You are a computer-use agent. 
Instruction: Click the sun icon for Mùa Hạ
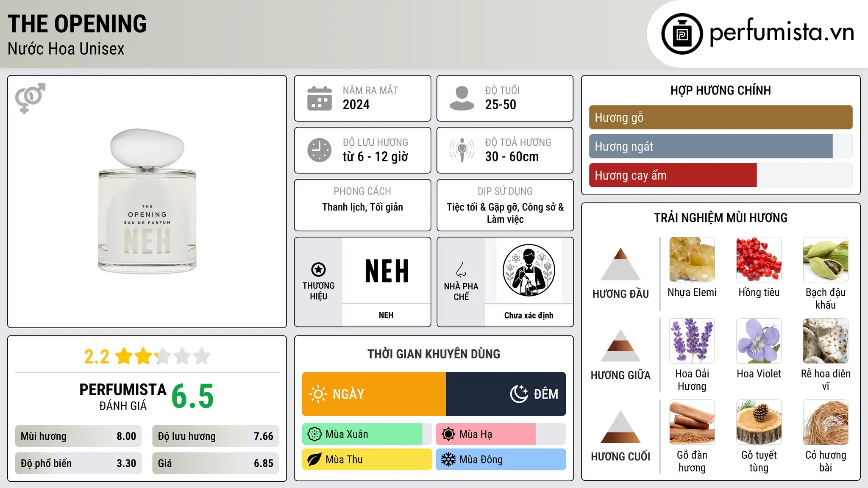448,434
